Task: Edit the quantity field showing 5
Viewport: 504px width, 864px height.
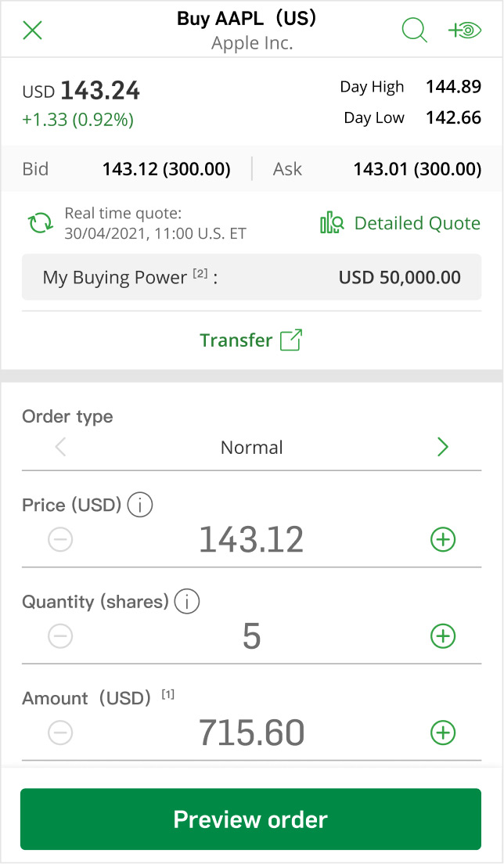Action: pyautogui.click(x=251, y=636)
